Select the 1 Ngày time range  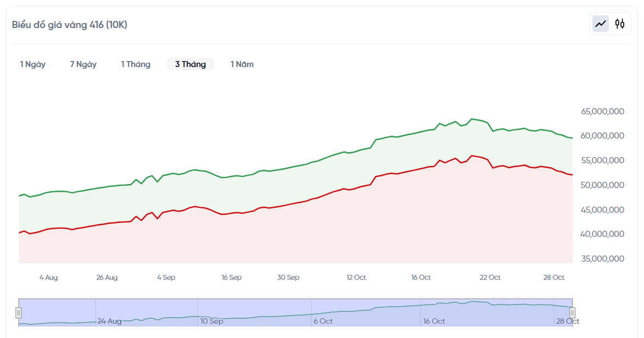click(33, 64)
